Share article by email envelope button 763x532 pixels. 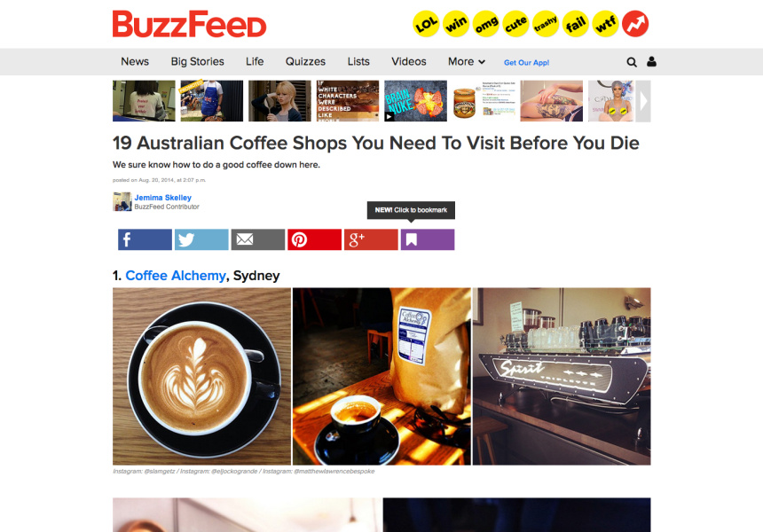pyautogui.click(x=258, y=239)
